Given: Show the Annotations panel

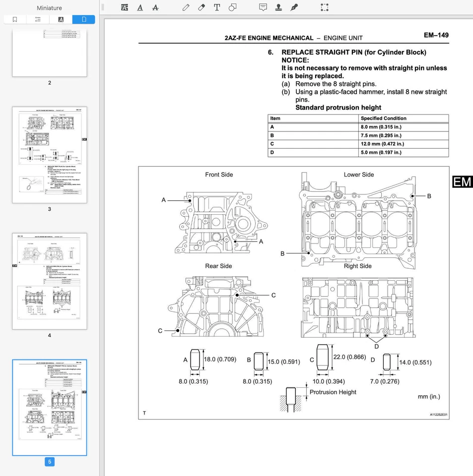Looking at the screenshot, I should point(60,19).
